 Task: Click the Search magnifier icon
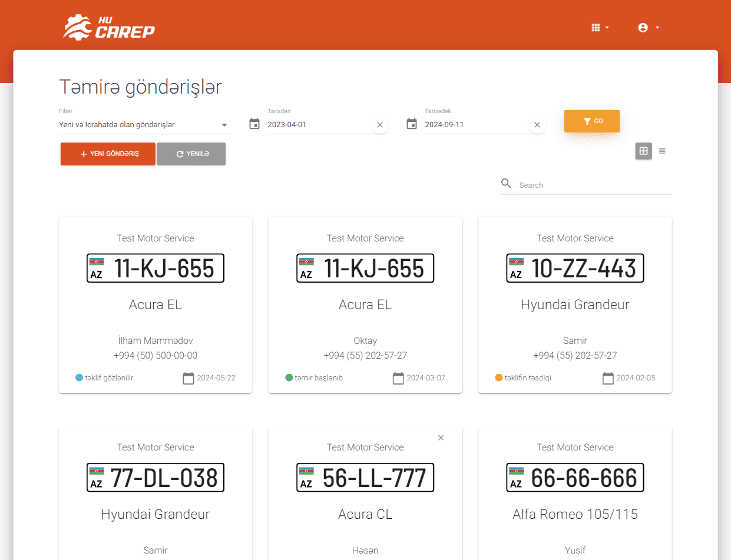[506, 184]
